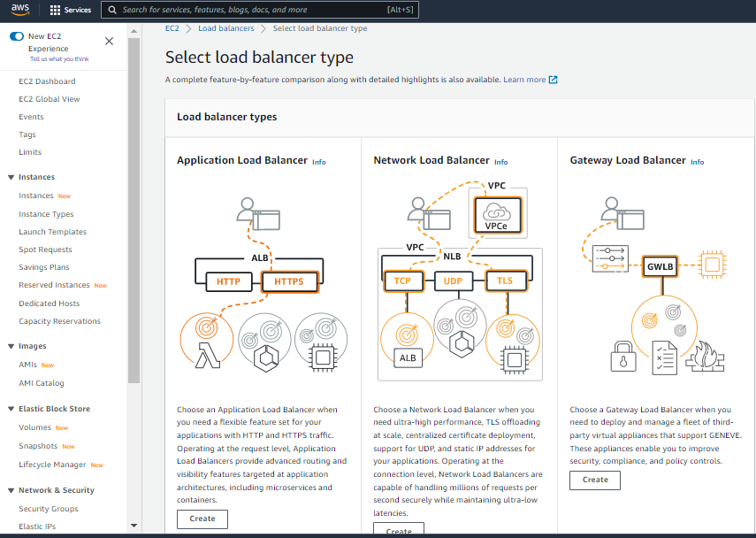Click the checklist document icon in gateway diagram
The width and height of the screenshot is (756, 538).
pyautogui.click(x=664, y=358)
